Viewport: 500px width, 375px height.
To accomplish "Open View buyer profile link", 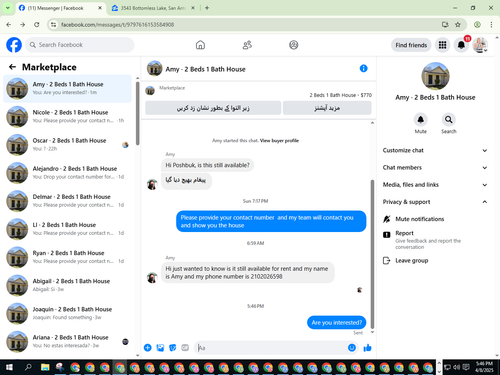I will [279, 141].
